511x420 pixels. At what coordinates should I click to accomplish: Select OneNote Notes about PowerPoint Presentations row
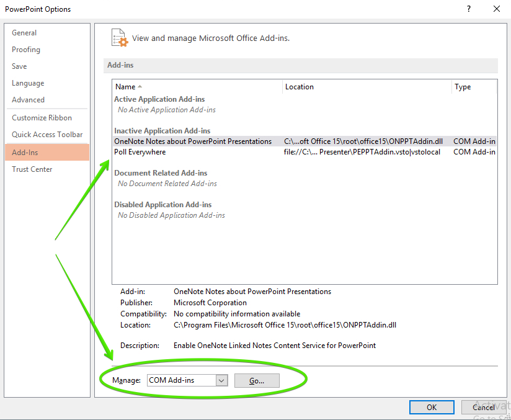(193, 141)
